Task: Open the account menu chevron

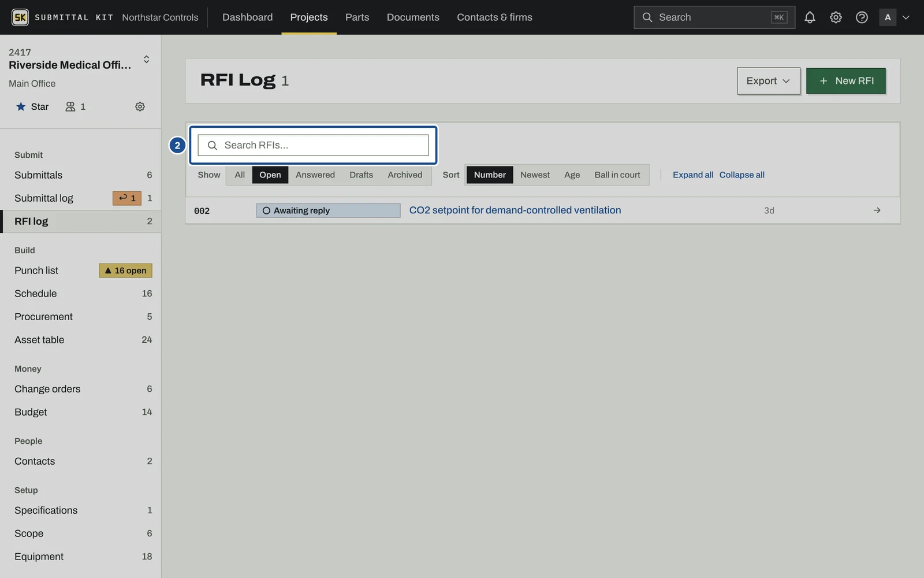Action: point(906,17)
